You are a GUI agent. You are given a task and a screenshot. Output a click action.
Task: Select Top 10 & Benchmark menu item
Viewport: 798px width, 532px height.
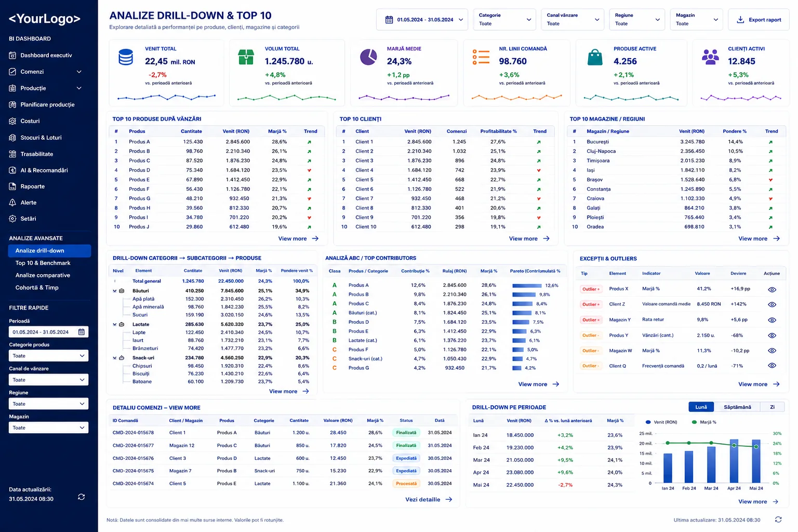tap(43, 263)
